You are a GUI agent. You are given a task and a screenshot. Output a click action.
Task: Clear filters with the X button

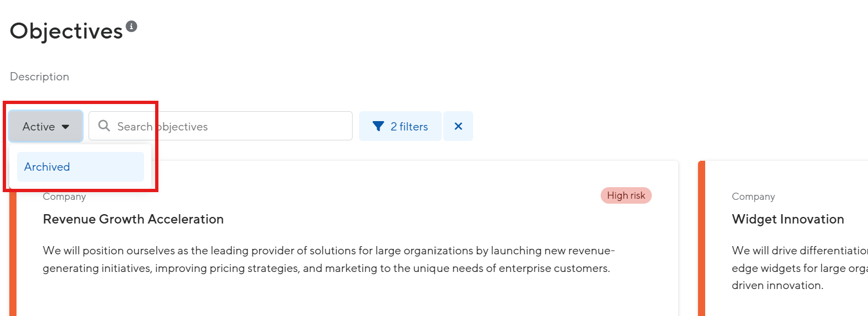coord(458,126)
